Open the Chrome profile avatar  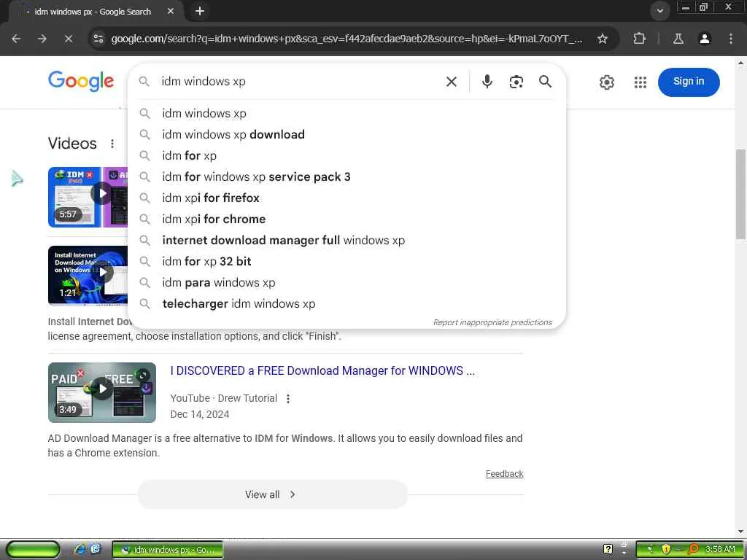[705, 39]
